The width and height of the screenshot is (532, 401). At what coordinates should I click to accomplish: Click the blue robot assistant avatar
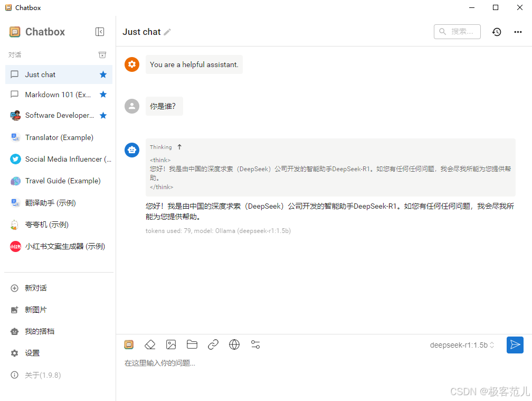132,150
